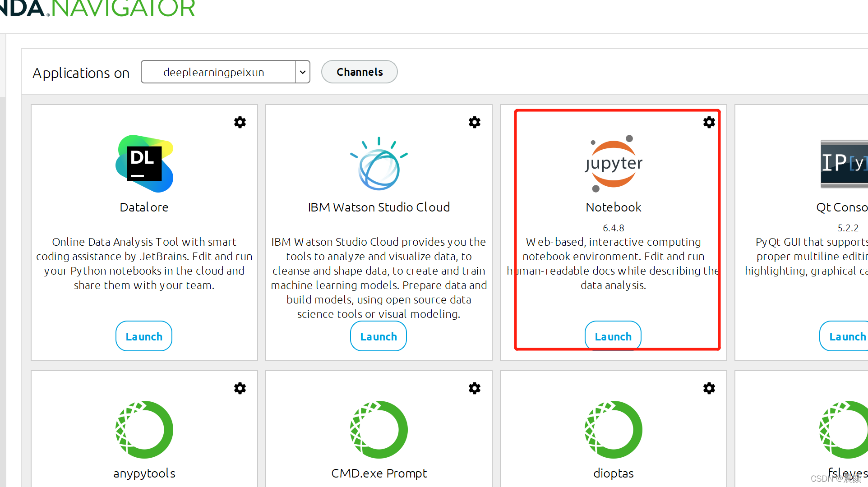Click the IBM Watson Studio Cloud logo
868x487 pixels.
pyautogui.click(x=379, y=164)
